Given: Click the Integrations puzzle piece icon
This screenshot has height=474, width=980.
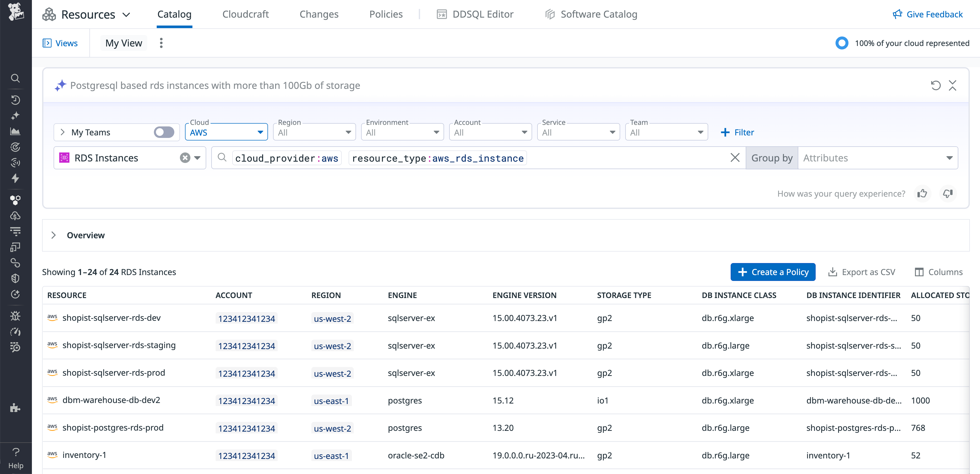Looking at the screenshot, I should pos(15,408).
